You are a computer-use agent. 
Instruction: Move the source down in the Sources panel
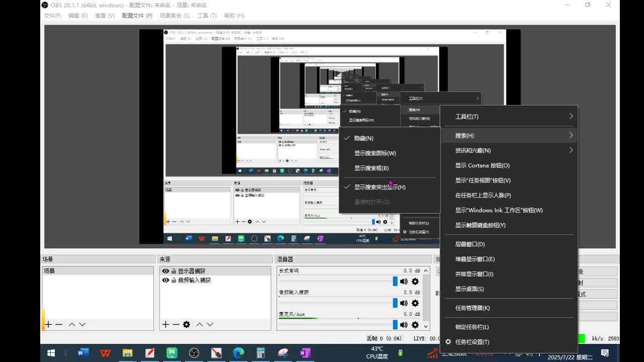(210, 324)
